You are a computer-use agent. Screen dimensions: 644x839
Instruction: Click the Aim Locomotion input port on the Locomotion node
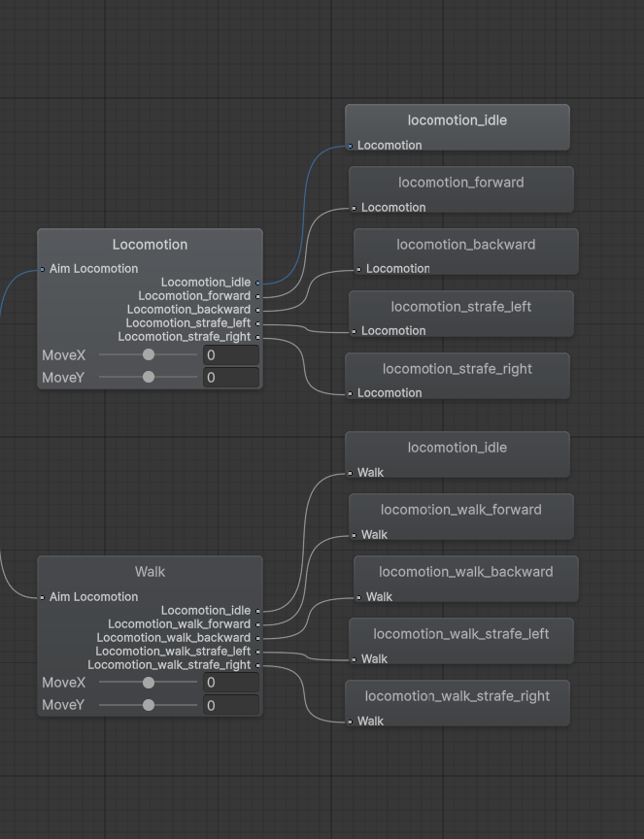coord(43,269)
